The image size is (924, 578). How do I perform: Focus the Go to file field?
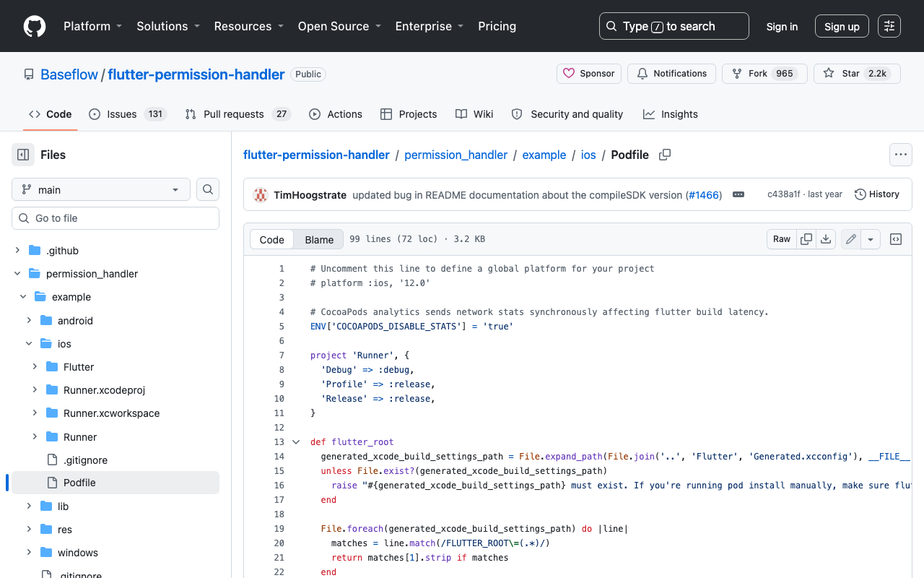tap(115, 218)
